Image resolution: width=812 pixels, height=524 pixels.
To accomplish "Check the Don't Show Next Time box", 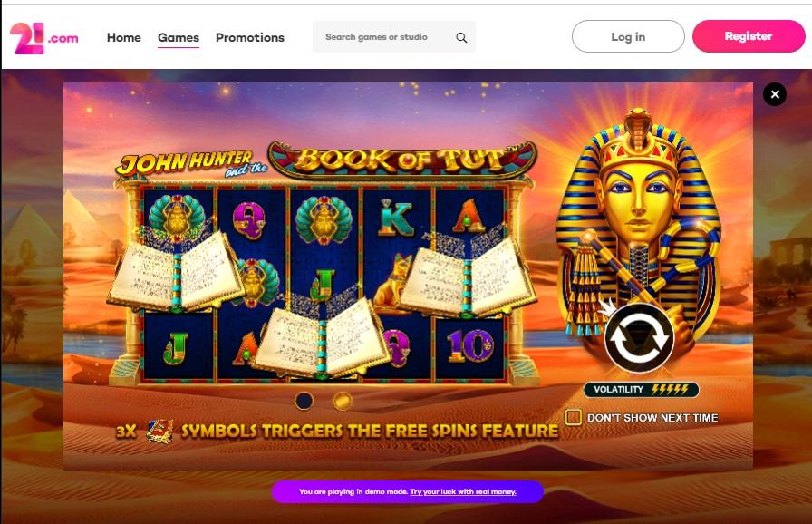I will coord(574,417).
